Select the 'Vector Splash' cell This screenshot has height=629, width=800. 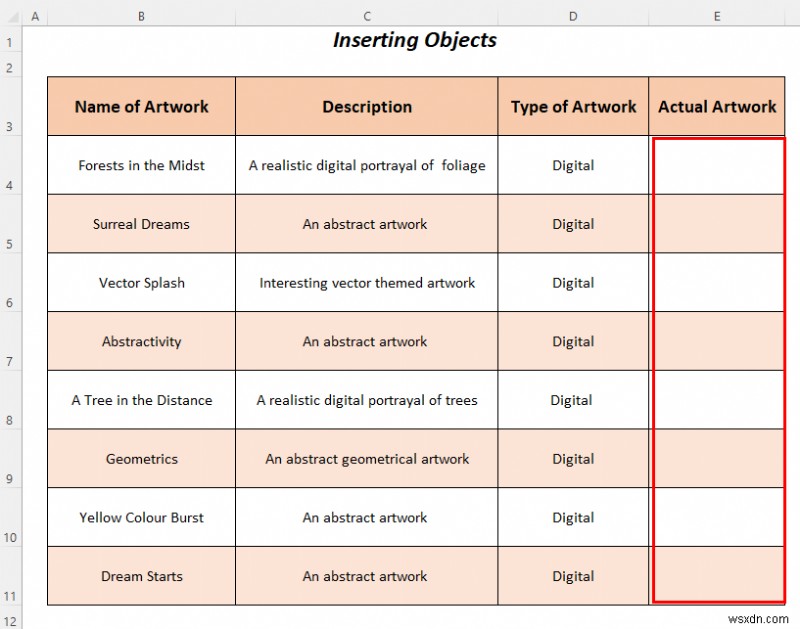coord(141,282)
